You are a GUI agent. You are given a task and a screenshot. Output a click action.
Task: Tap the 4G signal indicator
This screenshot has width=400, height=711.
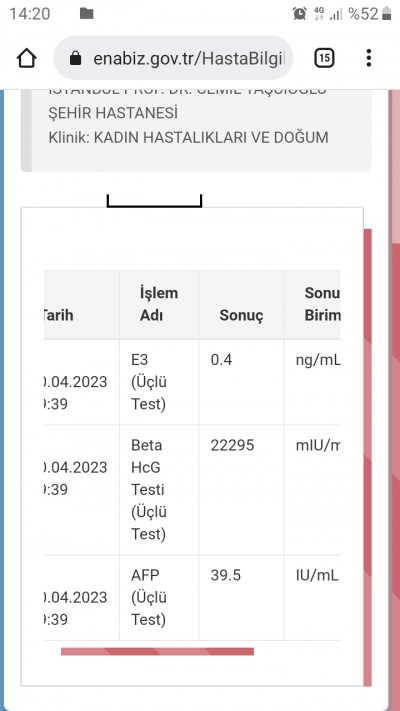319,14
